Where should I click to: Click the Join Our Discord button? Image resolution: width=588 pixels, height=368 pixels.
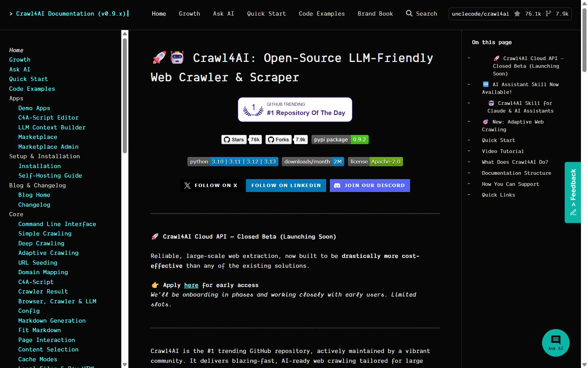coord(370,186)
